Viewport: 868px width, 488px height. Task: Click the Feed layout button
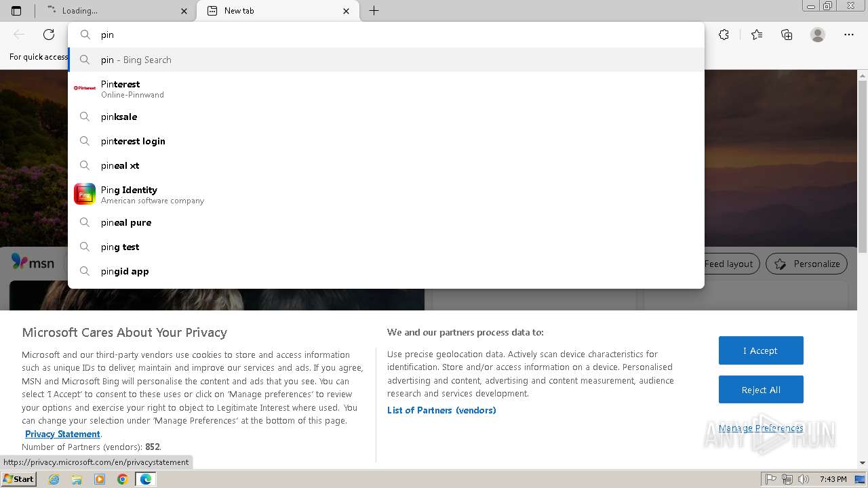click(x=731, y=264)
